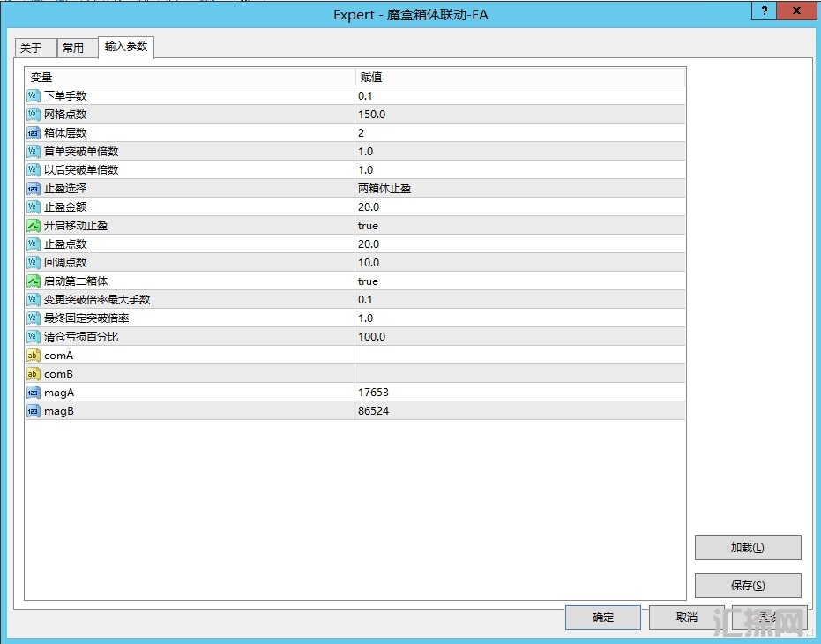Select the 输入参数 tab
Screen dimensions: 821x644
coord(126,47)
